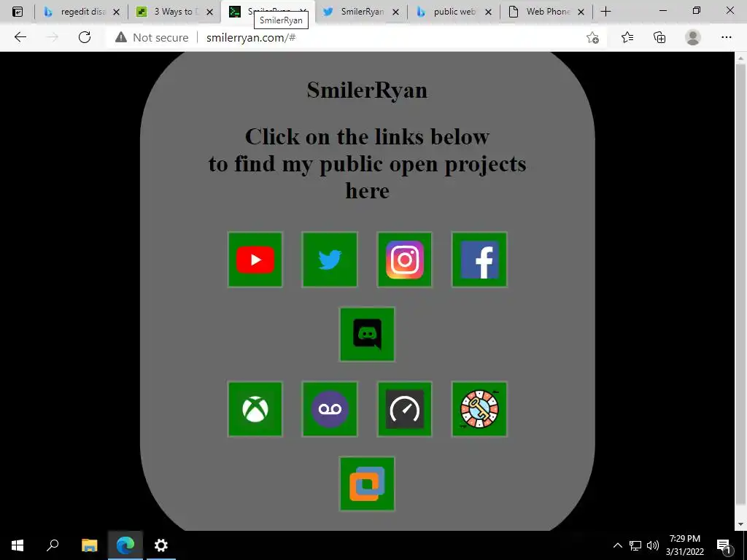Viewport: 747px width, 560px height.
Task: Open Settings and more menu
Action: [726, 37]
